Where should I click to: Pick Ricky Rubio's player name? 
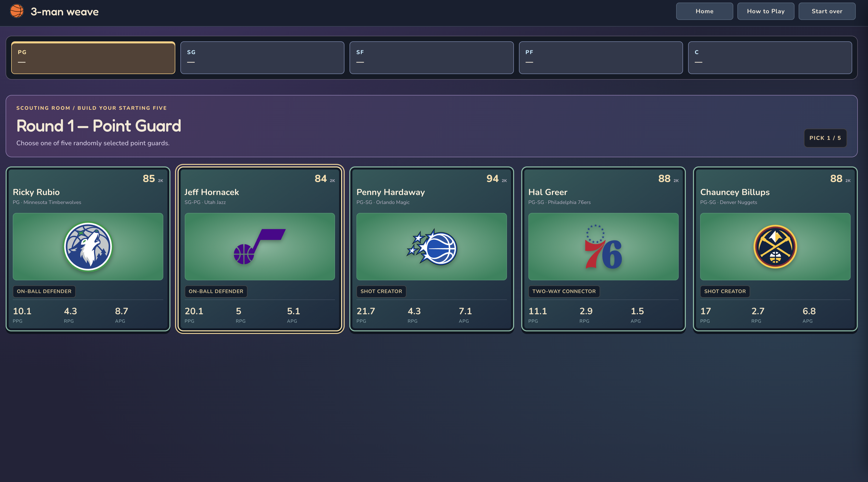tap(36, 192)
